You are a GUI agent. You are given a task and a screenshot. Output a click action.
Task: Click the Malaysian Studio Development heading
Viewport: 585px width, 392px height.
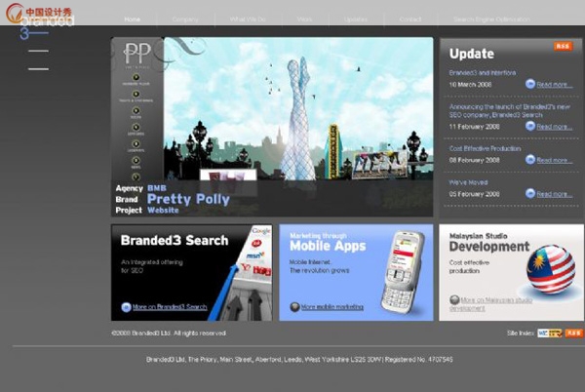[x=489, y=243]
